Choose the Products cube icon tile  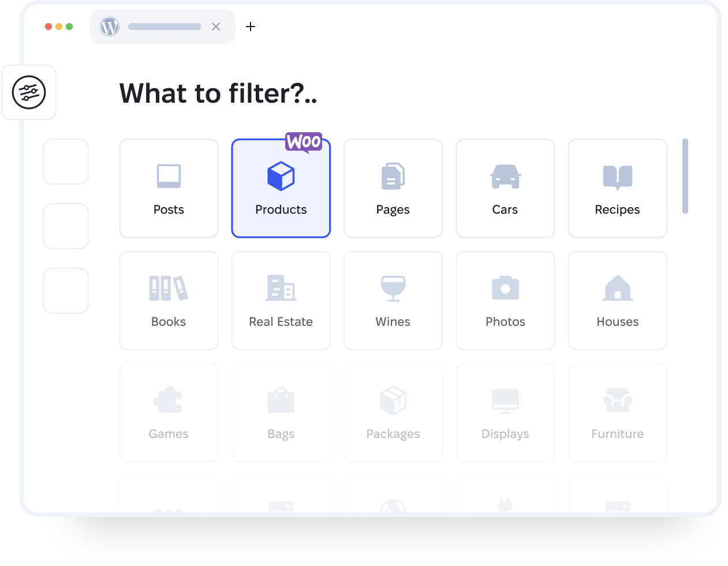point(281,188)
